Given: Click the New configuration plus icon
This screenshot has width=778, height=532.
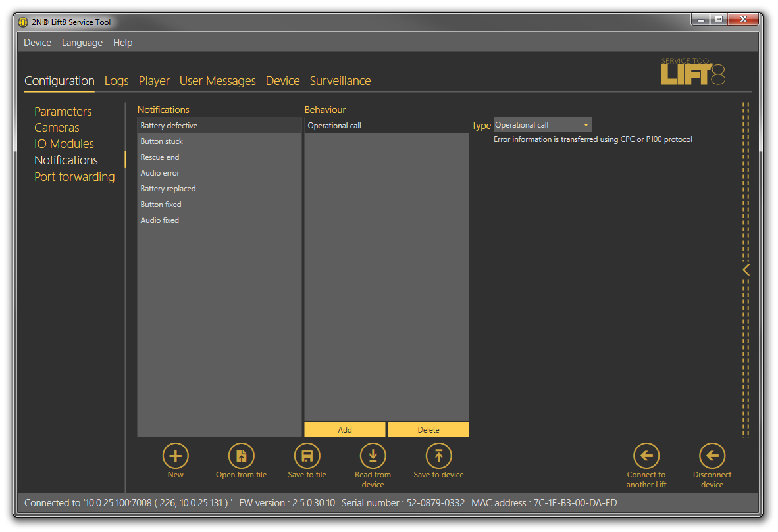Looking at the screenshot, I should pyautogui.click(x=175, y=456).
